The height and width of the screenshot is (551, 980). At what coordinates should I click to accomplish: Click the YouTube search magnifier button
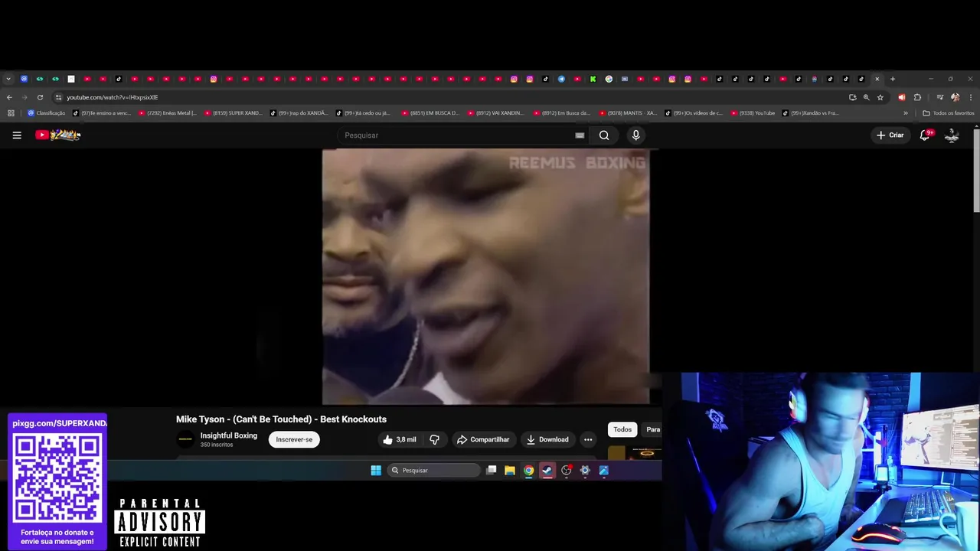pos(604,135)
